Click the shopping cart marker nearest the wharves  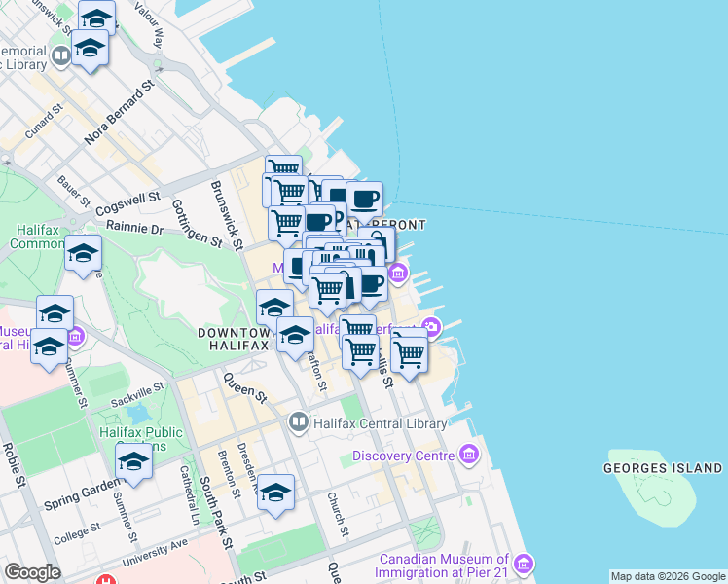coord(409,357)
